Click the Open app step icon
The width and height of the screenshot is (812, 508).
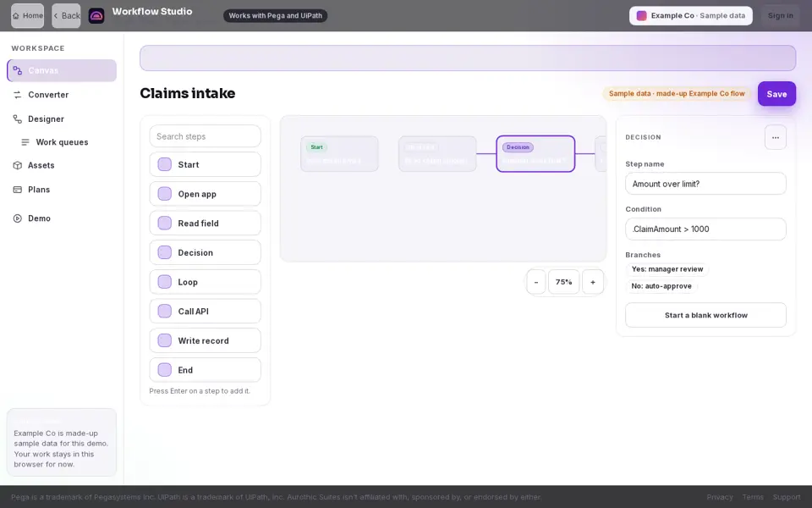pos(165,194)
